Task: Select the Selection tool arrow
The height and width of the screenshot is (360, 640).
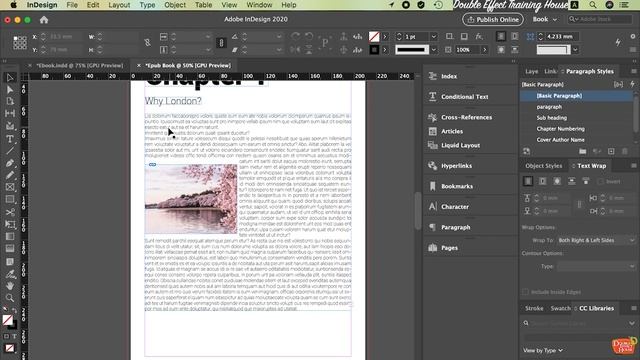Action: pos(10,78)
